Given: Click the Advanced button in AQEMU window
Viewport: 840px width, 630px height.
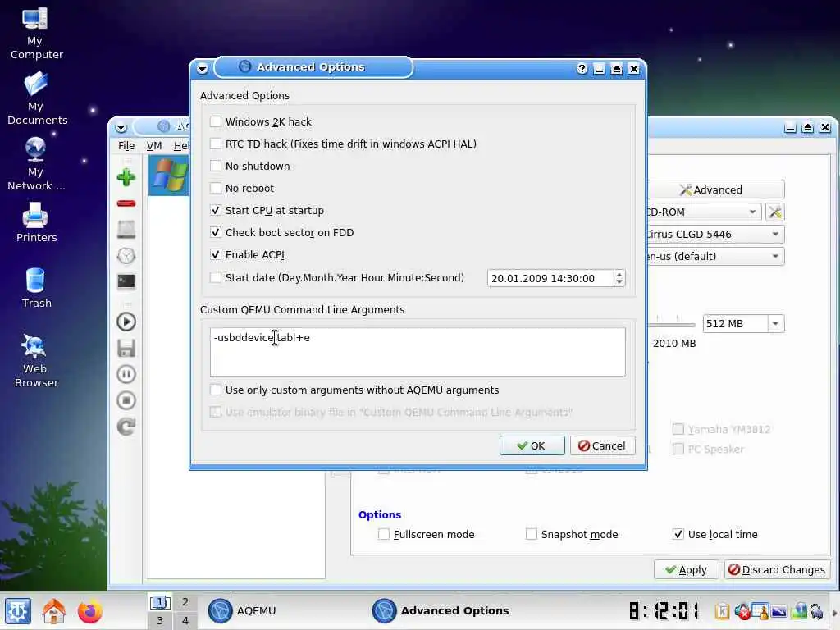Looking at the screenshot, I should [715, 189].
